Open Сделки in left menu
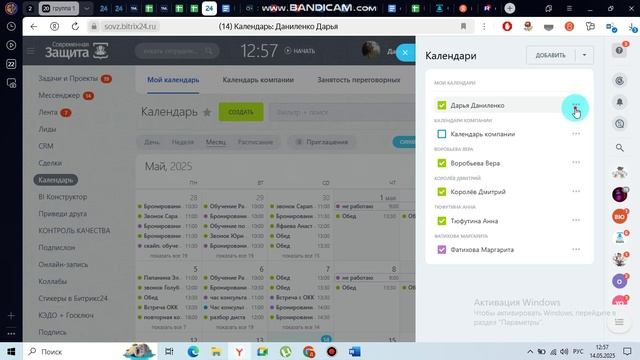 pos(50,163)
